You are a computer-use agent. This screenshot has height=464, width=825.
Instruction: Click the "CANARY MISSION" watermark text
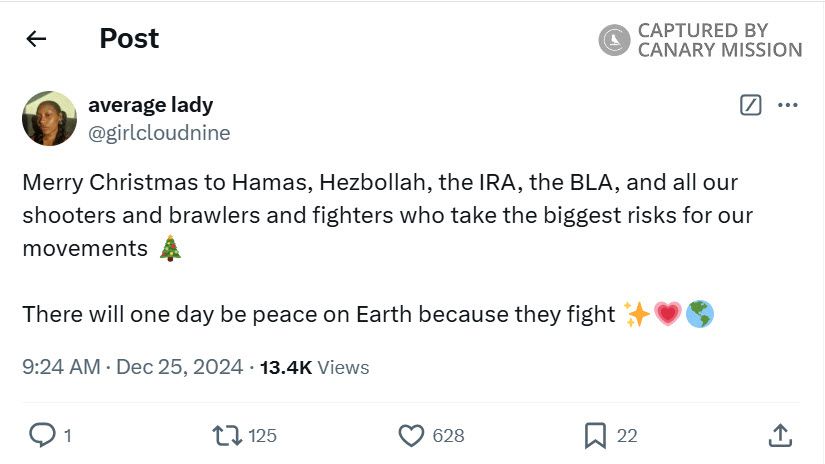(720, 50)
